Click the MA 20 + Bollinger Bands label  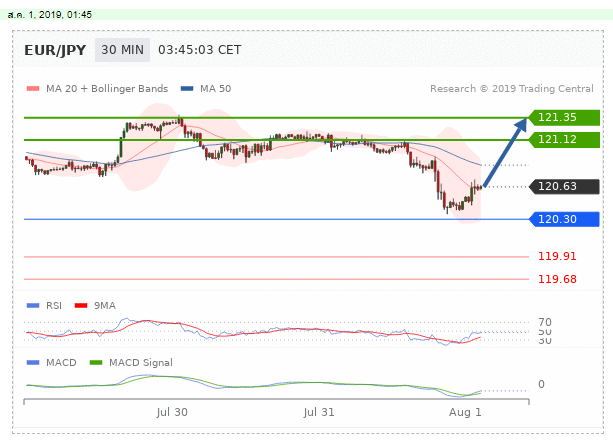click(x=107, y=89)
